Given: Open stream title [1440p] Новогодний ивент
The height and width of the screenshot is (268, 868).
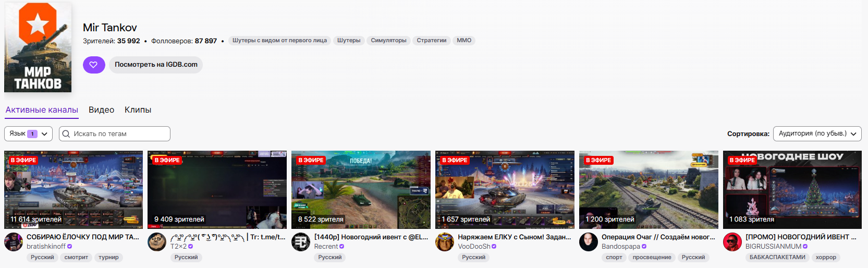Looking at the screenshot, I should pyautogui.click(x=371, y=237).
